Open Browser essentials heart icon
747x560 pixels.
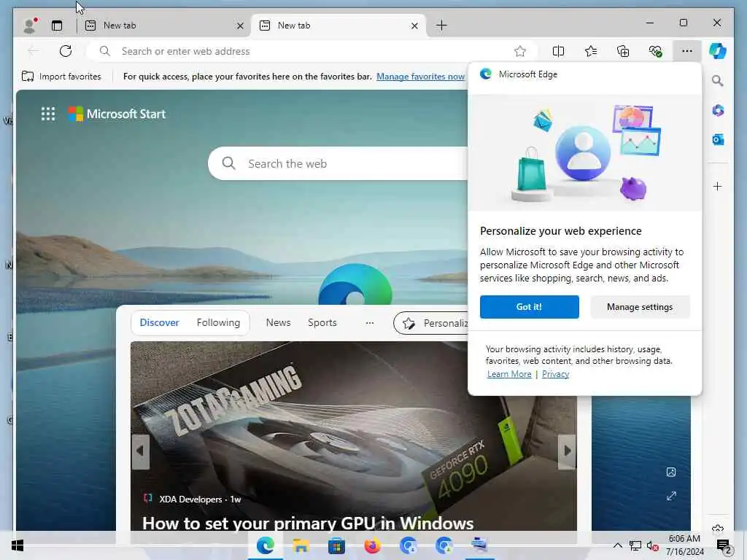[656, 51]
